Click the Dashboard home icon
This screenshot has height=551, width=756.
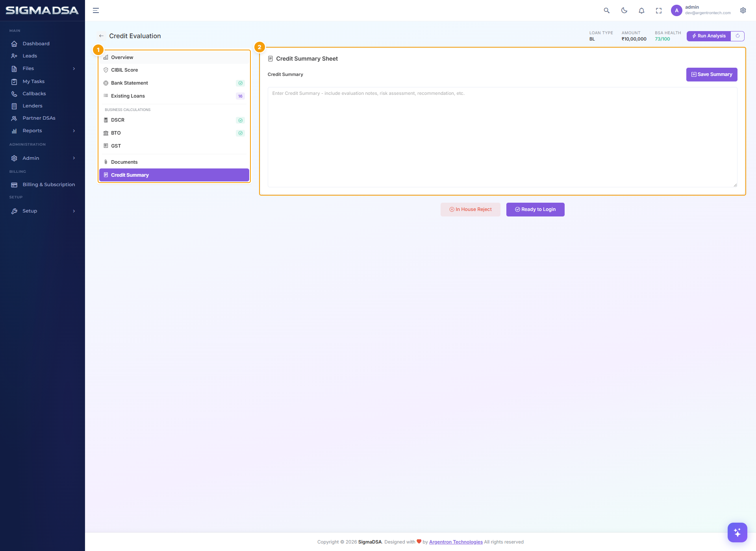(14, 44)
